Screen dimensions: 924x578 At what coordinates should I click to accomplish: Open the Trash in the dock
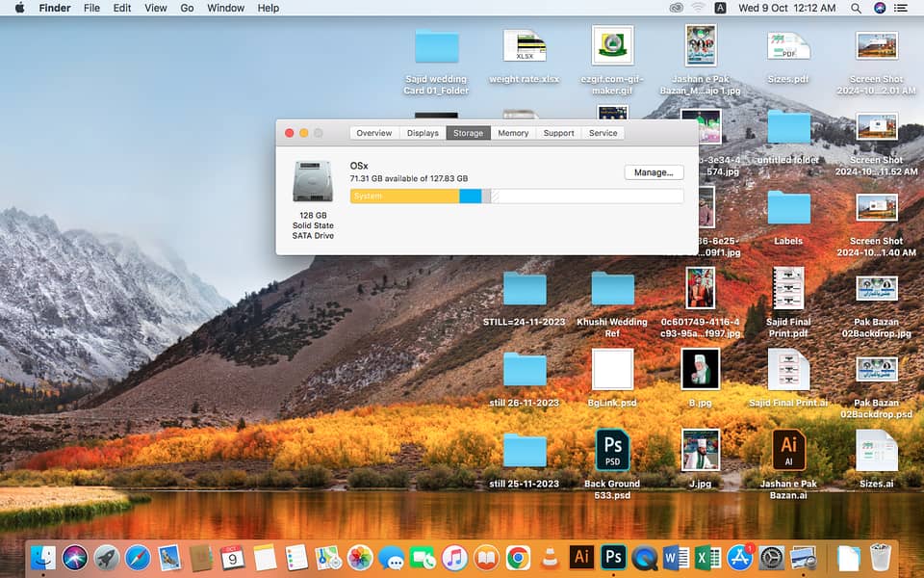click(x=880, y=557)
